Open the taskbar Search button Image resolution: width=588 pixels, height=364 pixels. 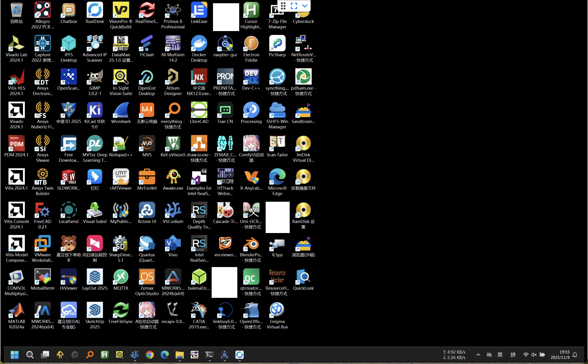coord(30,355)
